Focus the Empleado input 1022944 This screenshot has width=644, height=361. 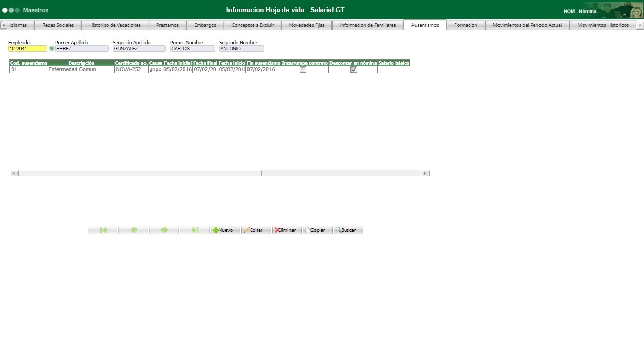(28, 49)
